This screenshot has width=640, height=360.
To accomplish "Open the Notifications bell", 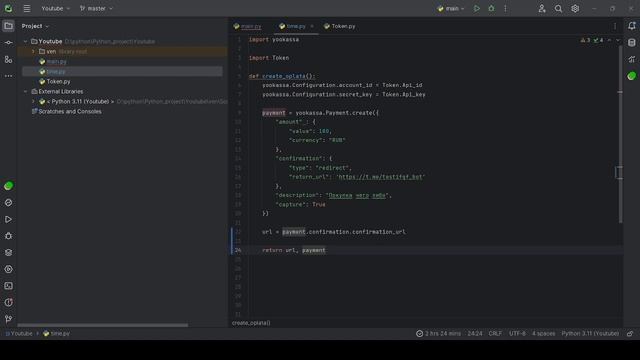I will tap(631, 26).
